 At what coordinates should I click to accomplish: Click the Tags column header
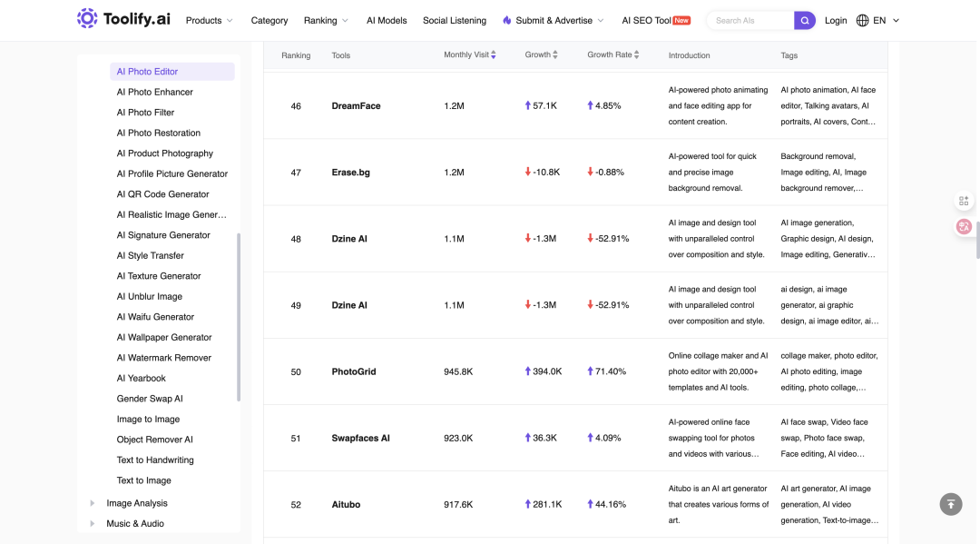(789, 55)
